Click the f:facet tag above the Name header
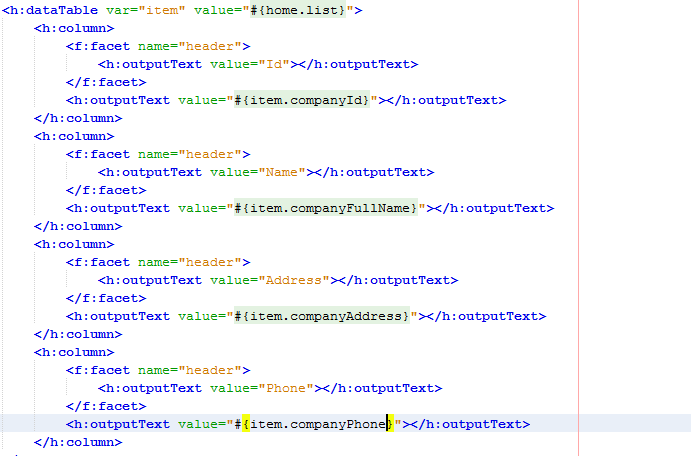 [158, 154]
